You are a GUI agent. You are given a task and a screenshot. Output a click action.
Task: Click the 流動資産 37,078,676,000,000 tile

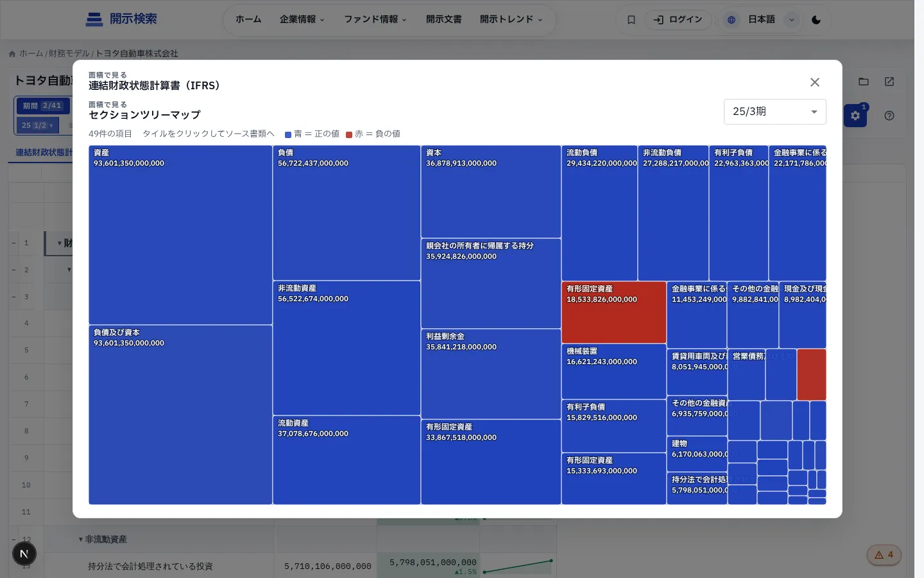(x=346, y=460)
